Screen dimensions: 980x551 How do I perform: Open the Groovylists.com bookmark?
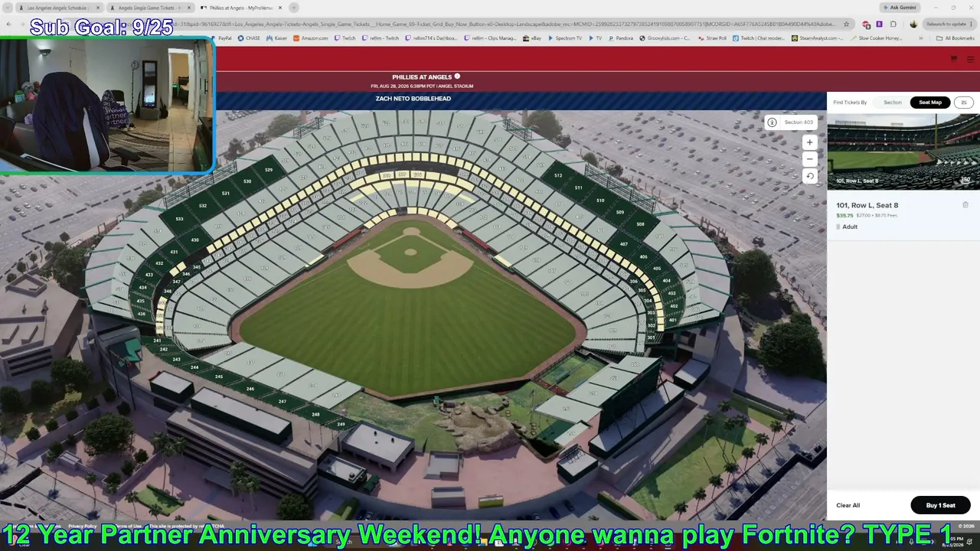click(x=665, y=38)
